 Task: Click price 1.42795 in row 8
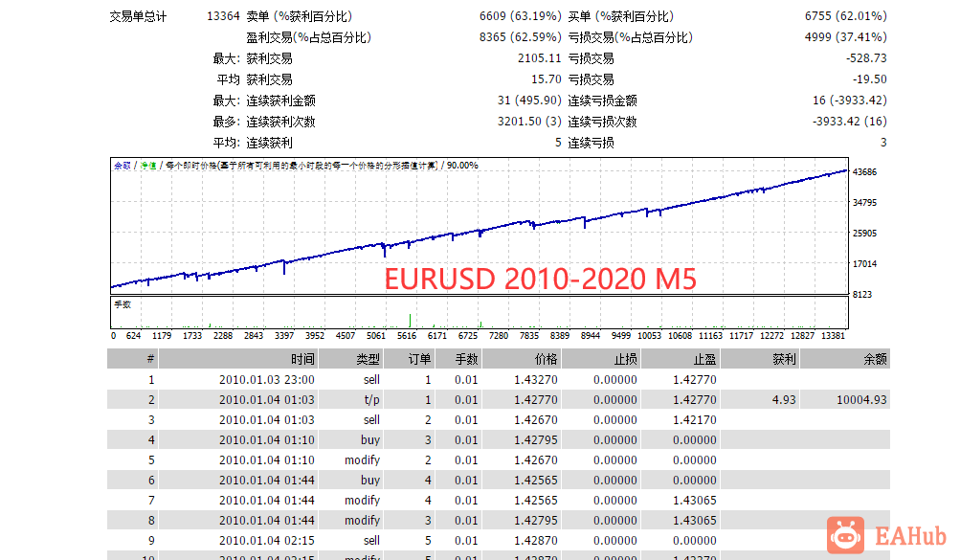(536, 521)
